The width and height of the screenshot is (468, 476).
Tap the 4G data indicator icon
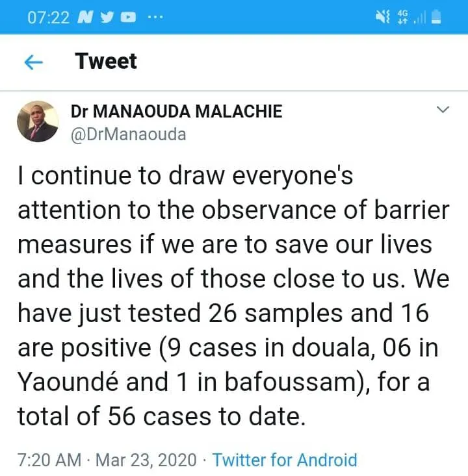403,17
